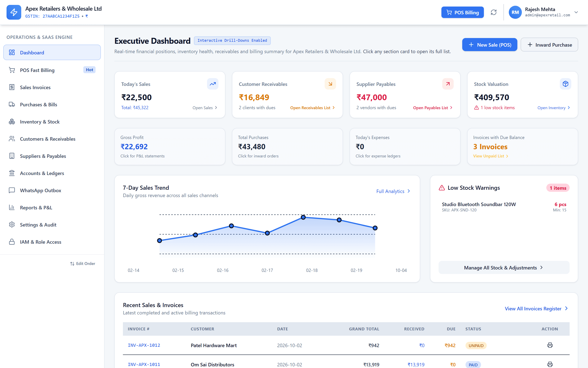This screenshot has width=588, height=368.
Task: Open Inventory link in Stock Valuation
Action: (x=554, y=108)
